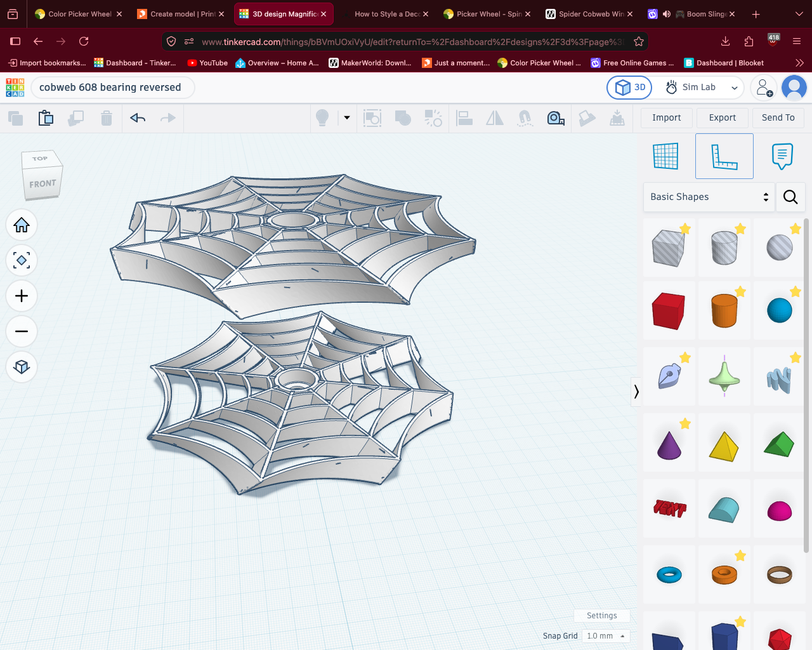
Task: Open the Snap Grid size dropdown
Action: [606, 636]
